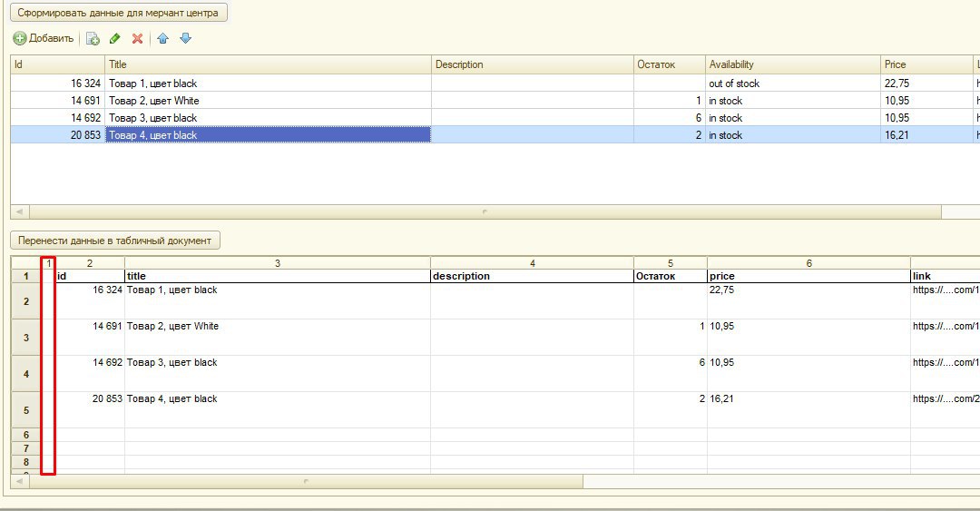Click Id cell 16 324 in upper table
Screen dimensions: 980x511
[57, 84]
